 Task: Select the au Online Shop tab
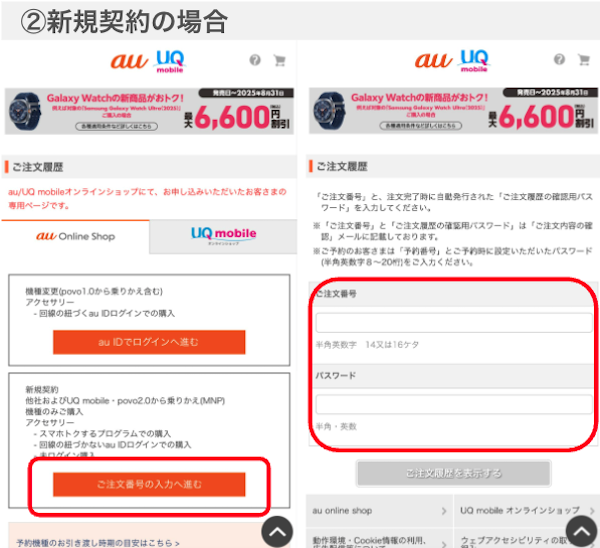tap(75, 236)
